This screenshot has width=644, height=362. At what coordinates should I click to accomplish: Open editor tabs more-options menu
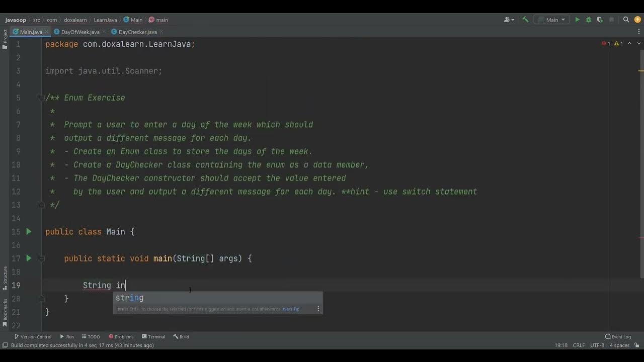(x=639, y=32)
